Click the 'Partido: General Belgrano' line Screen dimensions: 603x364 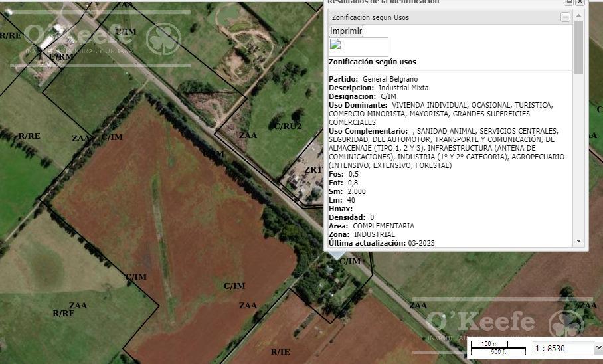[x=373, y=79]
